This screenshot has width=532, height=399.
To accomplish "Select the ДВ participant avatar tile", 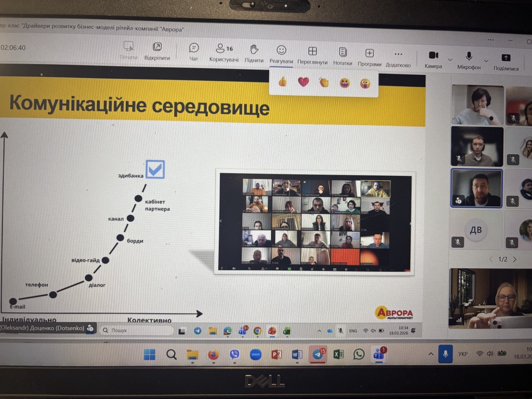I will pyautogui.click(x=475, y=230).
